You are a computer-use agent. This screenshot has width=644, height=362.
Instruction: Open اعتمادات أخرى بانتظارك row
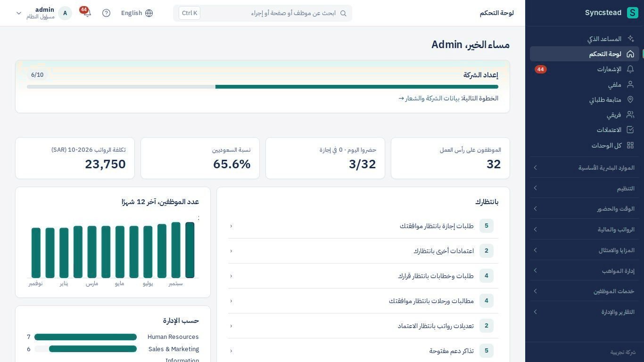coord(363,251)
